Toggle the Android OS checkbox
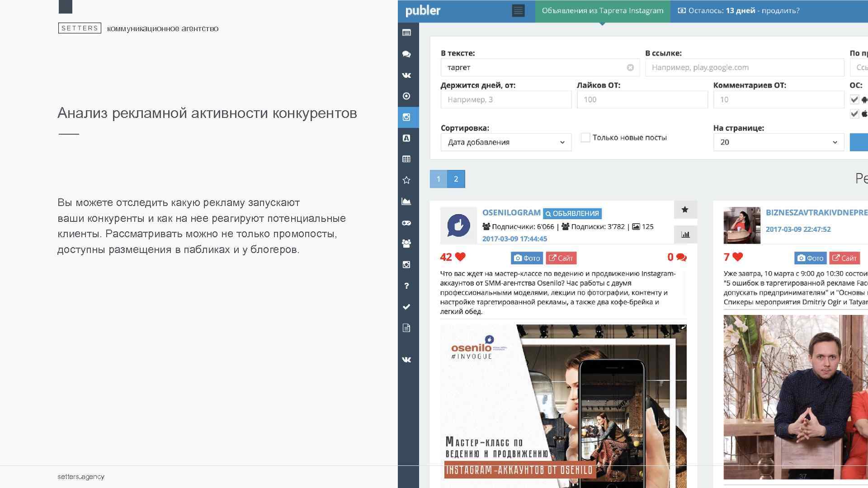 (x=854, y=99)
